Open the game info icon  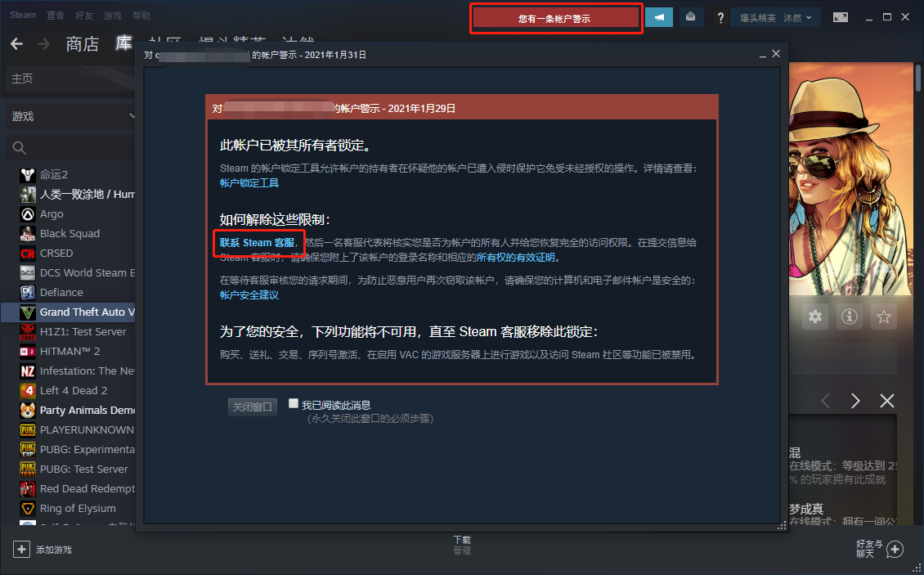[x=849, y=317]
